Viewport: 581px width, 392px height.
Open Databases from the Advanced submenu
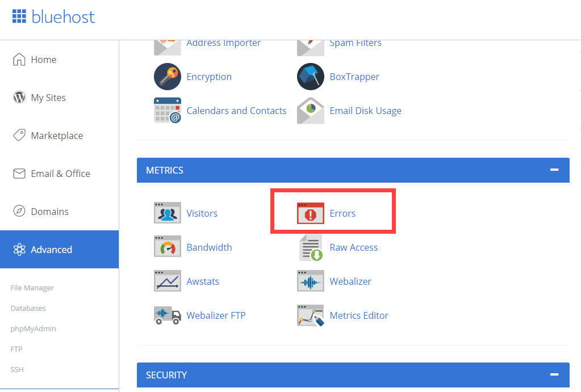[28, 308]
